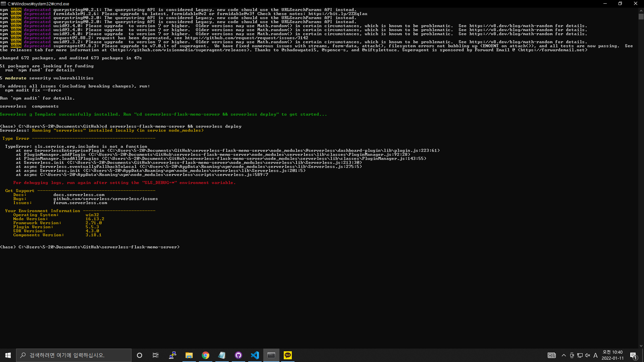Toggle the IME language mode A indicator
The height and width of the screenshot is (362, 644).
tap(595, 355)
